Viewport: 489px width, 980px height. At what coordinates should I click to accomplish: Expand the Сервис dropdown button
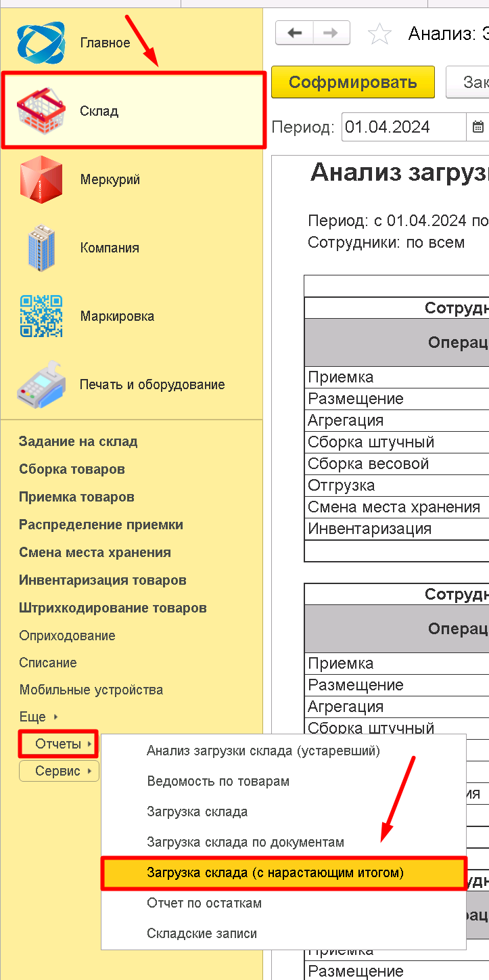pyautogui.click(x=59, y=771)
